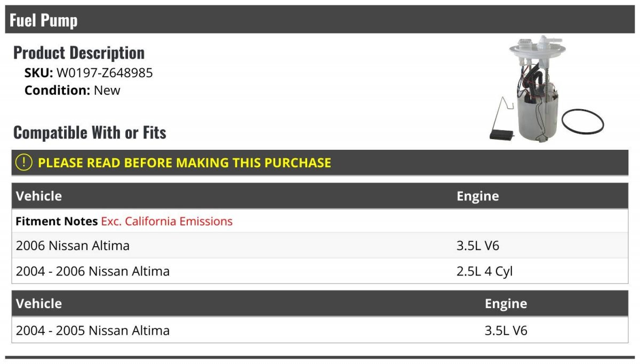Click the Exc. California Emissions note

click(x=167, y=221)
